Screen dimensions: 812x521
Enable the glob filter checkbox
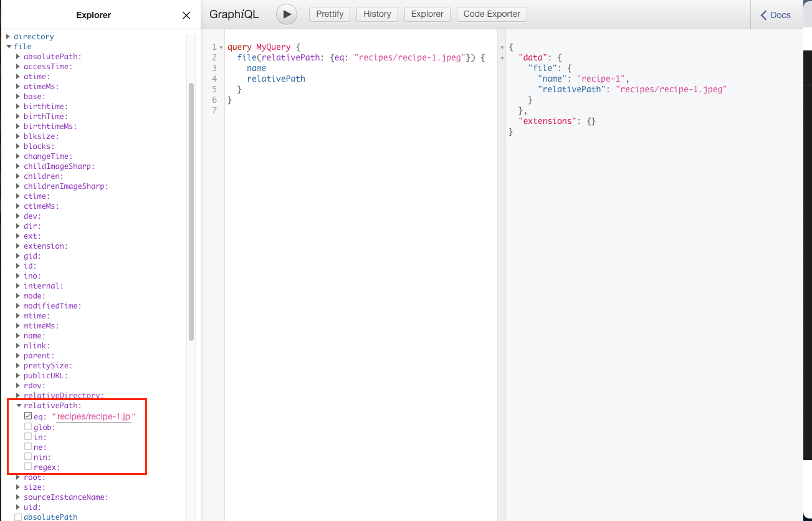tap(28, 427)
